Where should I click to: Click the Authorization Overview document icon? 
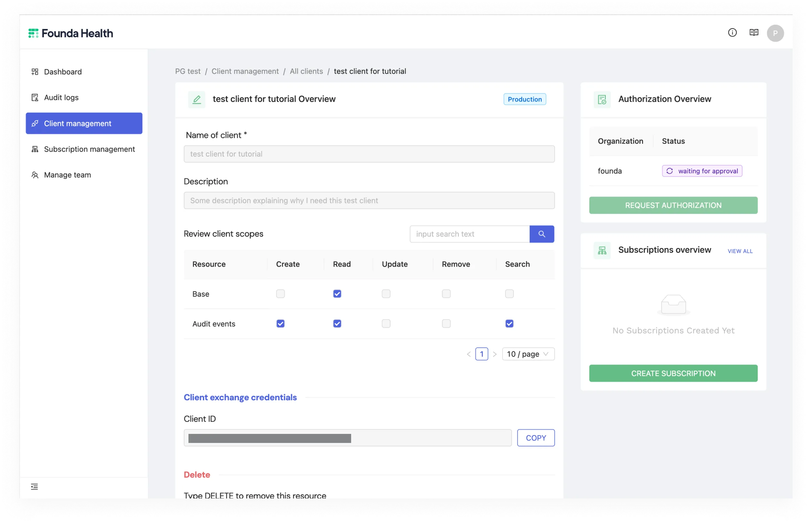(602, 99)
